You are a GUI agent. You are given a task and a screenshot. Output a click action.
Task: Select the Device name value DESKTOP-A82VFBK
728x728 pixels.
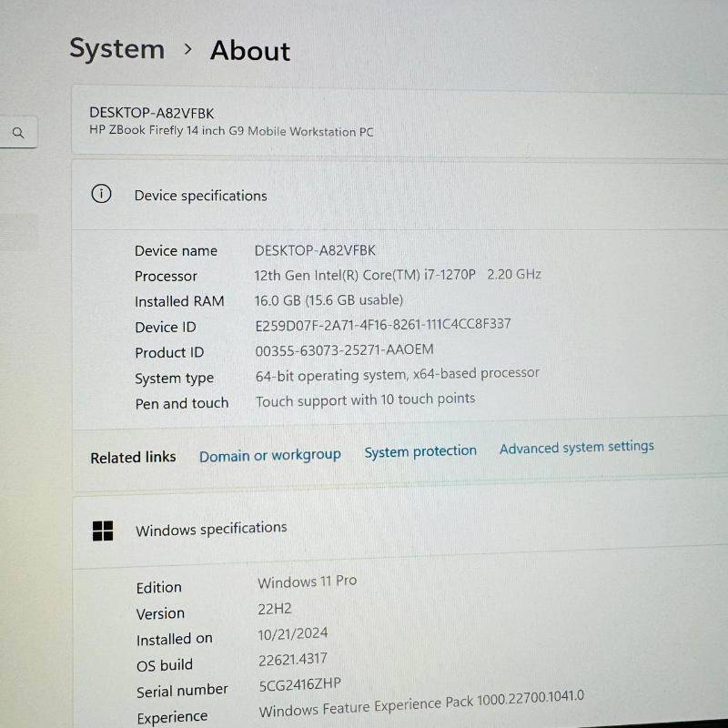pyautogui.click(x=315, y=250)
